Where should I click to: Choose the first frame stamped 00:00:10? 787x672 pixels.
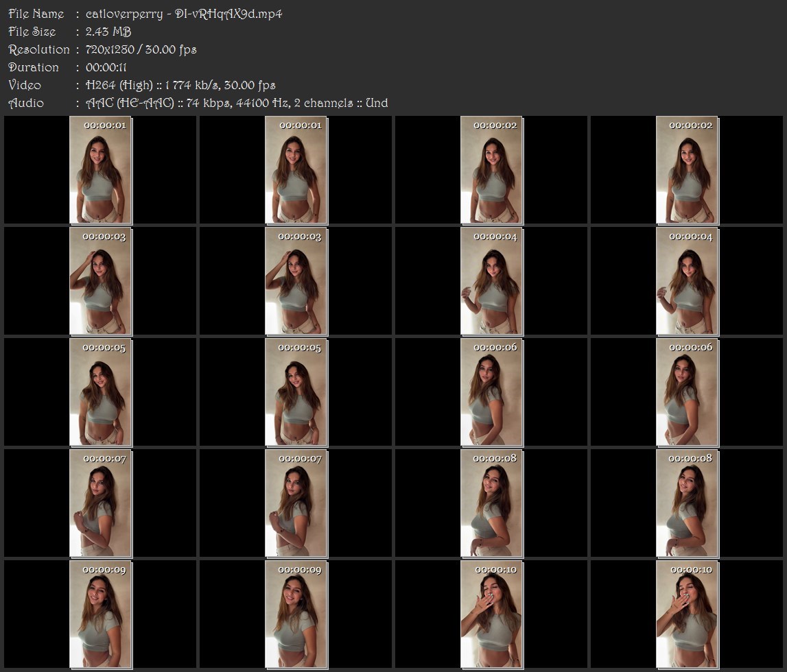click(x=492, y=615)
